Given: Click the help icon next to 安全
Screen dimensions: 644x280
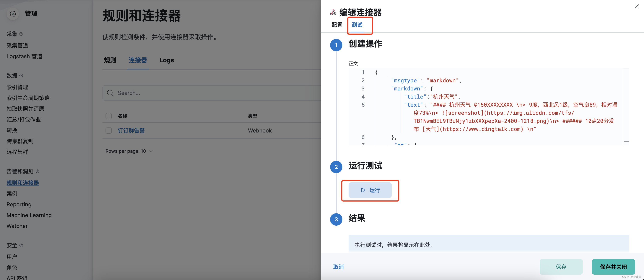Looking at the screenshot, I should [21, 245].
